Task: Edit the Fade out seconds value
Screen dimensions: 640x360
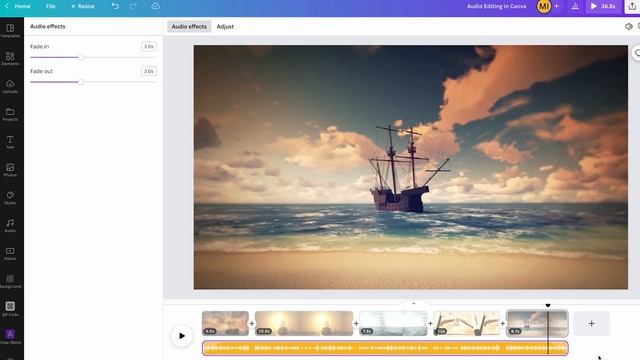Action: click(x=149, y=71)
